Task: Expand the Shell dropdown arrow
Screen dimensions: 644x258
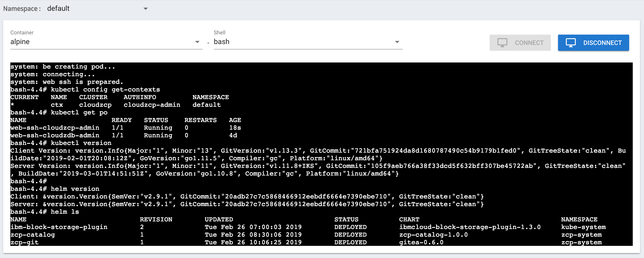Action: pos(397,42)
